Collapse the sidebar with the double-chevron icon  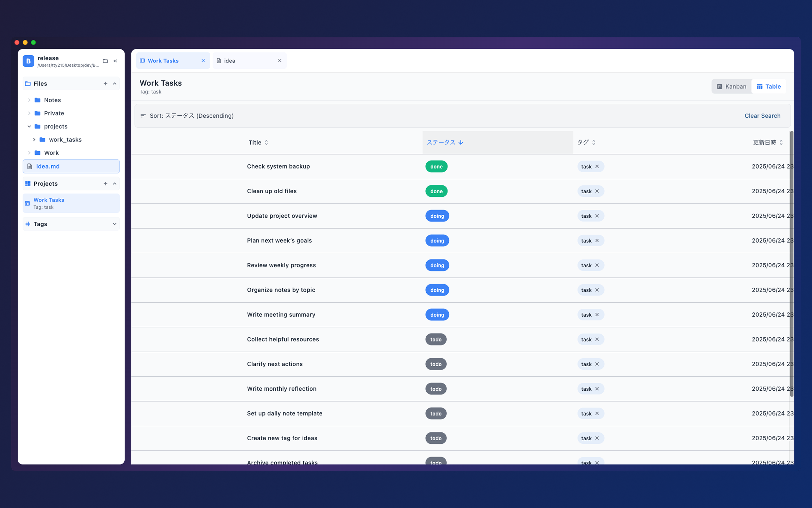[x=115, y=61]
